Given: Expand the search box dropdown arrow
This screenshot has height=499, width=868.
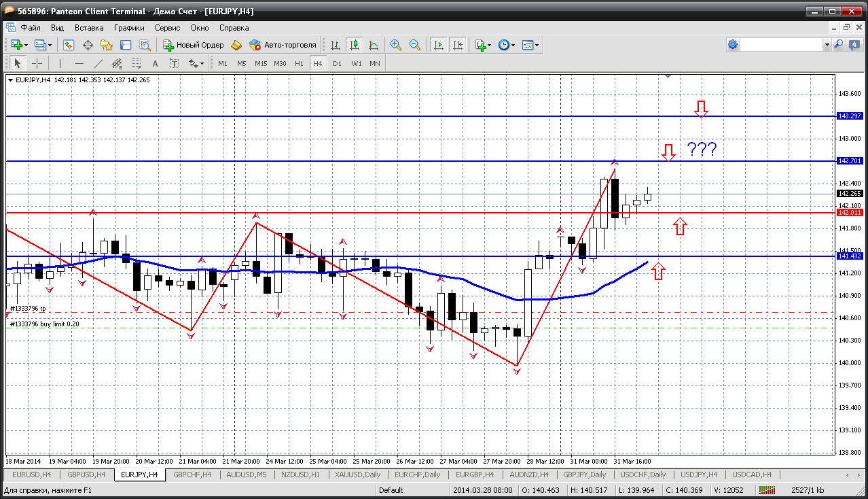Looking at the screenshot, I should point(827,44).
